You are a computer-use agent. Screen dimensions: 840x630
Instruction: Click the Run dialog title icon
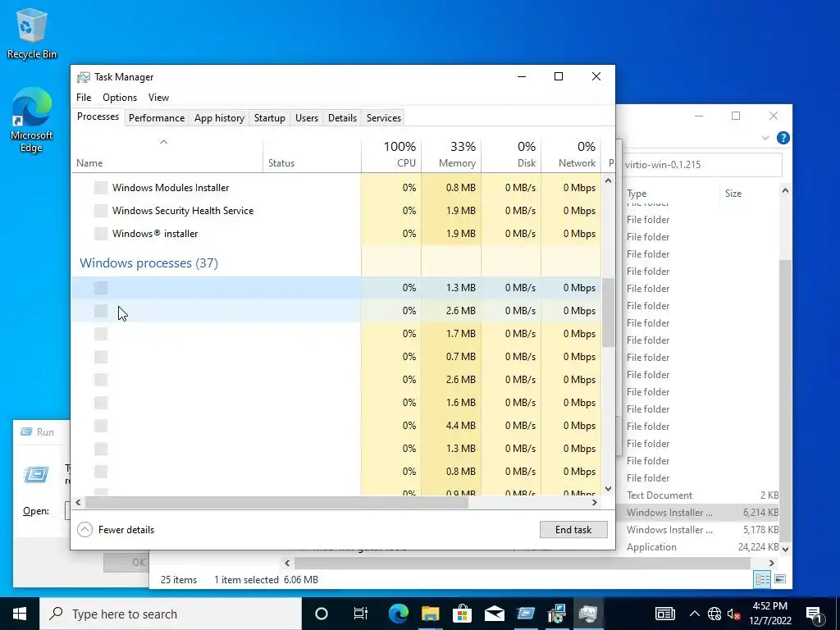pos(26,431)
